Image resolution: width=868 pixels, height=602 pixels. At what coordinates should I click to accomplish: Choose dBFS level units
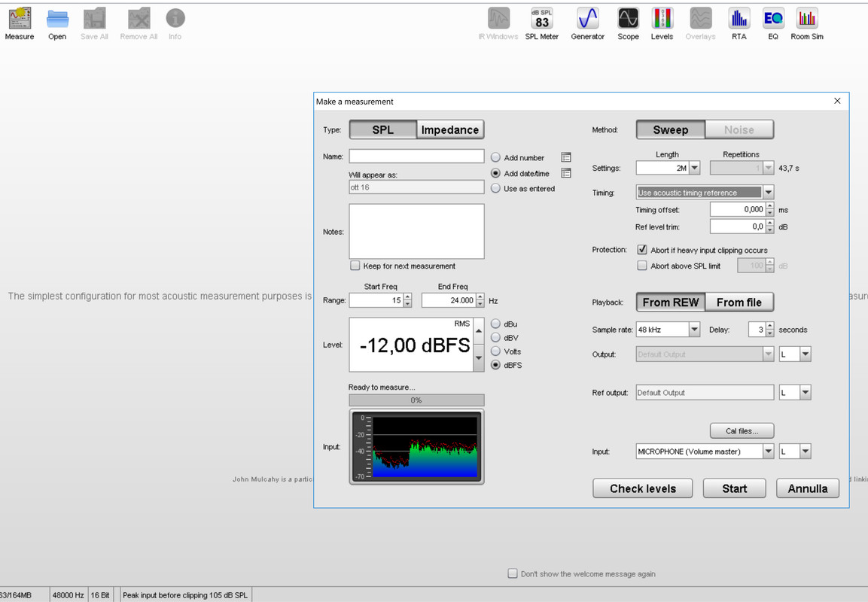495,365
